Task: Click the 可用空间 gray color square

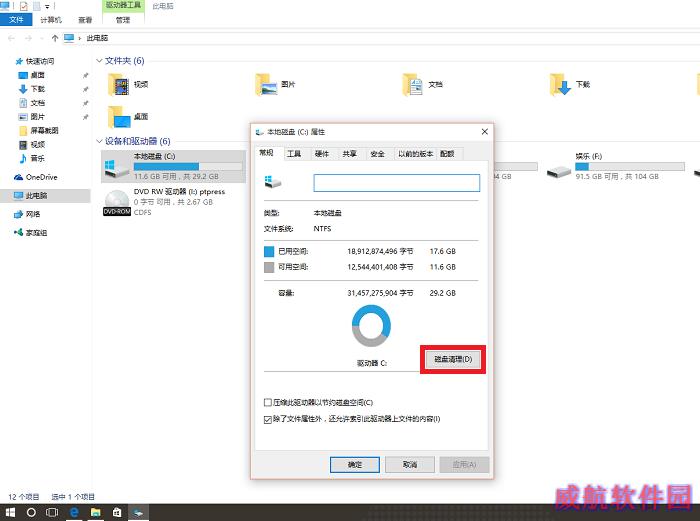Action: click(269, 267)
